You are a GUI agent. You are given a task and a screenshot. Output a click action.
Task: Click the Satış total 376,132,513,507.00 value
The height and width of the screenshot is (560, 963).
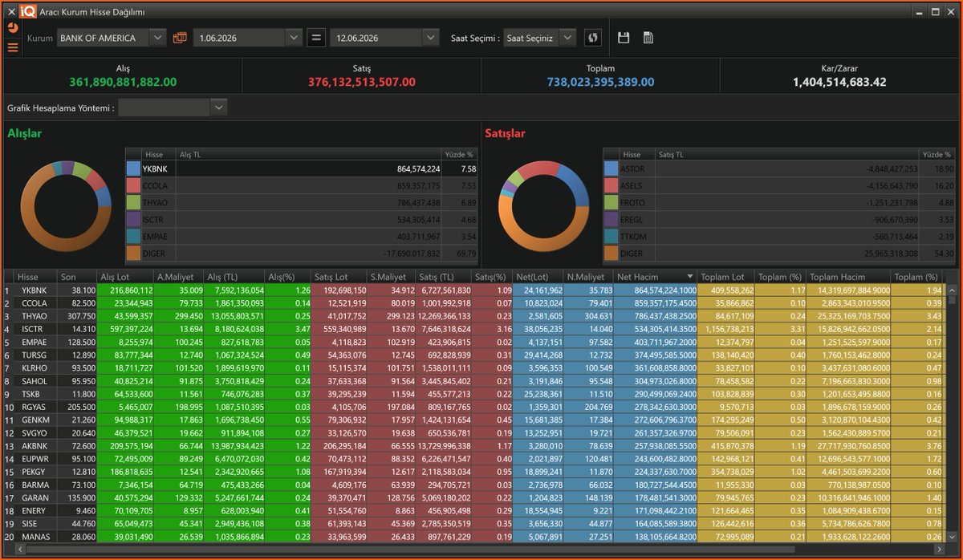(362, 82)
